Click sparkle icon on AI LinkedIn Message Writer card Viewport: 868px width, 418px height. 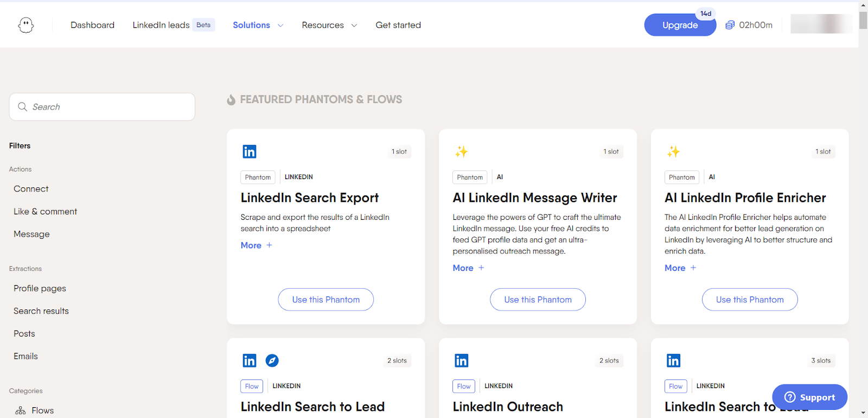coord(461,151)
